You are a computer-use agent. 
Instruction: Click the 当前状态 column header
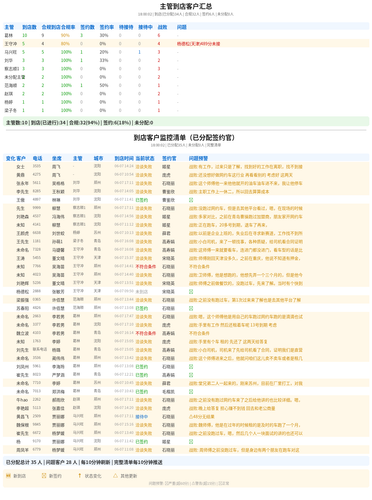click(145, 158)
